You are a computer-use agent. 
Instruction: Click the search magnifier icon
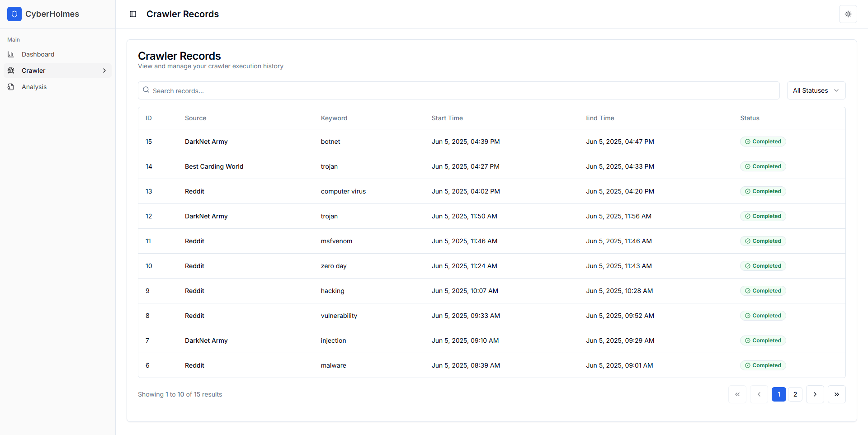point(146,90)
